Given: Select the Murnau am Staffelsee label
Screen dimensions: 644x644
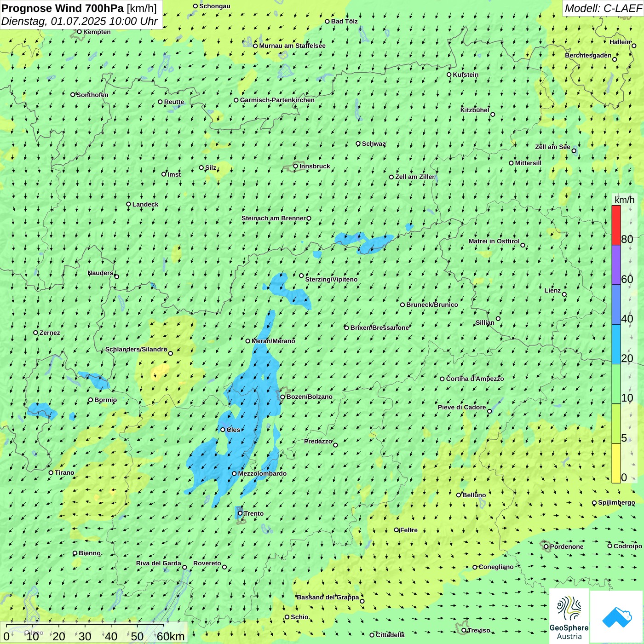Looking at the screenshot, I should pyautogui.click(x=292, y=46).
